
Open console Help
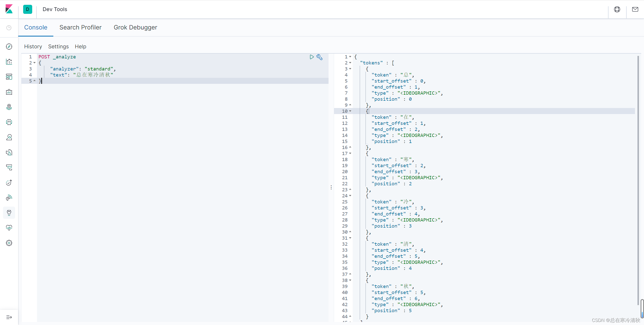80,47
